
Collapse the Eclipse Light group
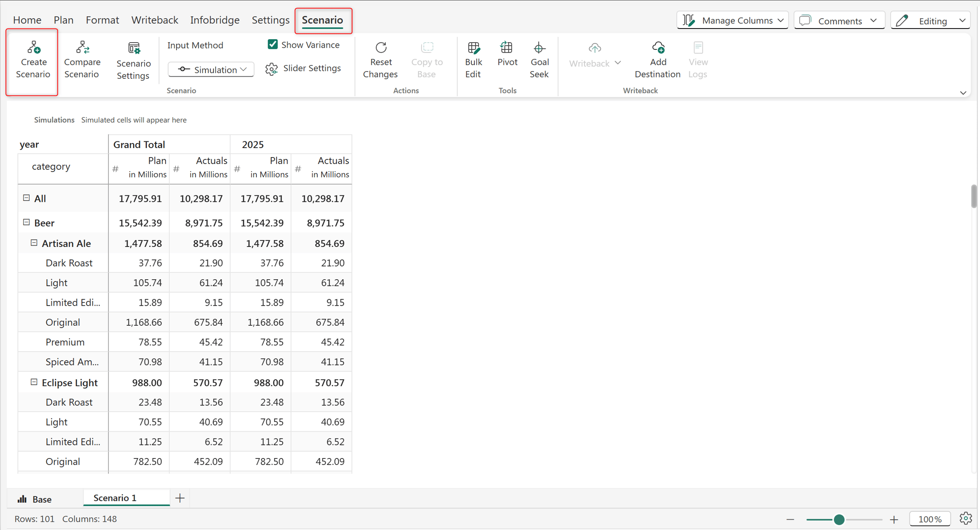34,382
